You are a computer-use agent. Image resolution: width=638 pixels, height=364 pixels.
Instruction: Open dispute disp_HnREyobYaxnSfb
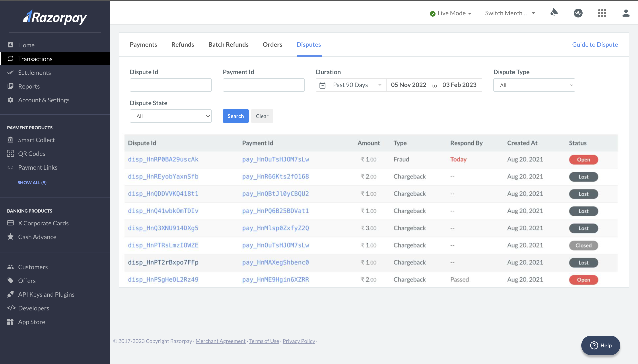[x=163, y=176]
